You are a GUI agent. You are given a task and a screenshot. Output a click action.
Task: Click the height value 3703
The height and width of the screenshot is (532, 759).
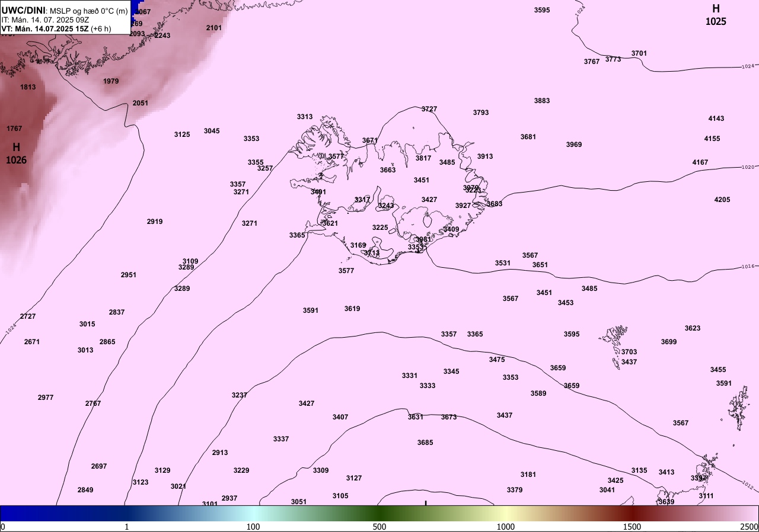[629, 352]
